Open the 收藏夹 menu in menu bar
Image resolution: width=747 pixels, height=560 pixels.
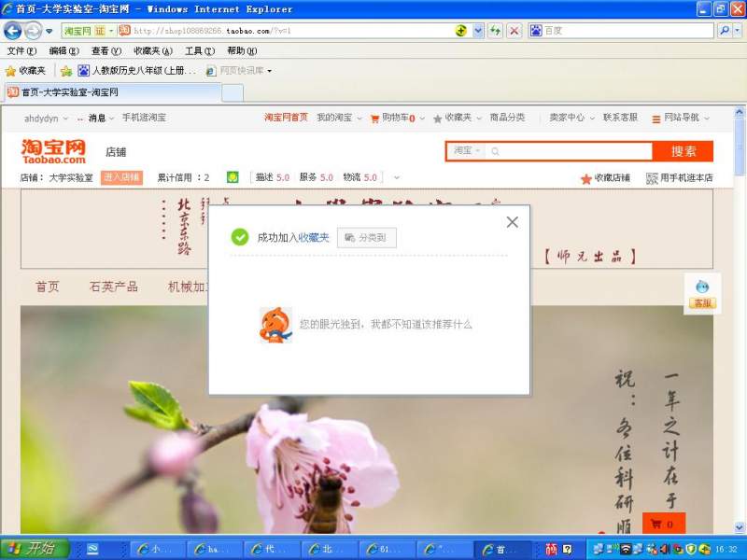pyautogui.click(x=153, y=50)
